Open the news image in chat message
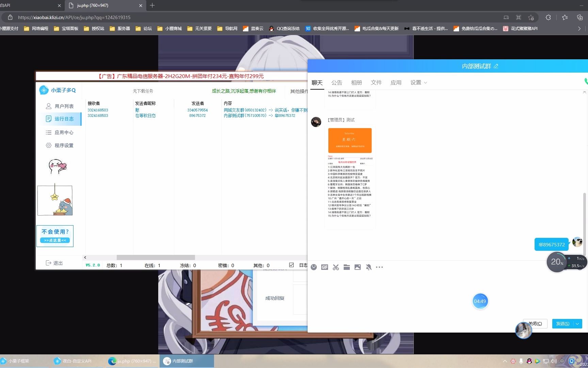The height and width of the screenshot is (368, 588). pos(350,177)
